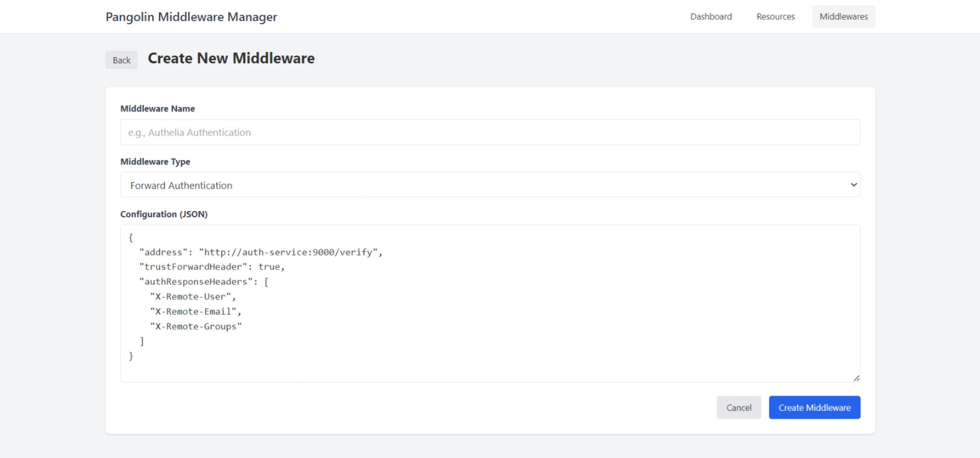980x458 pixels.
Task: Cancel the middleware creation
Action: 739,408
